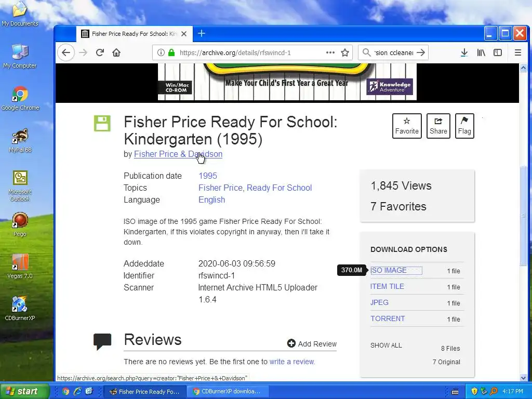Add item to Favorites
Image resolution: width=532 pixels, height=399 pixels.
pos(407,126)
